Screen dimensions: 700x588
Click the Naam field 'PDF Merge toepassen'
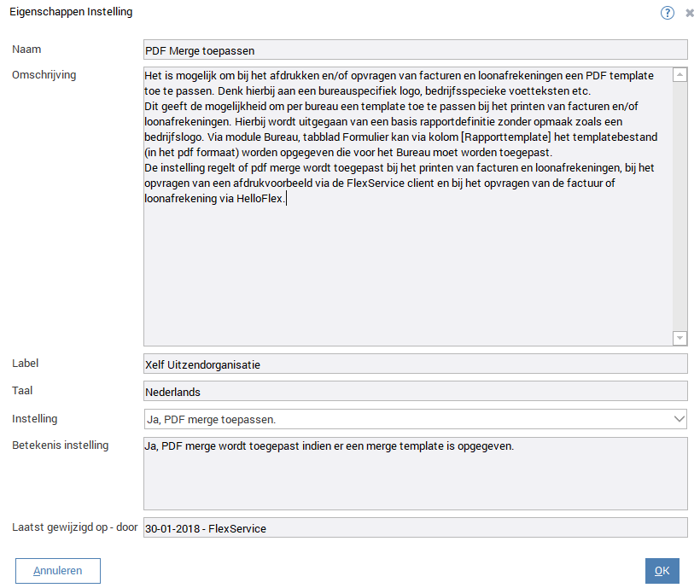point(415,50)
